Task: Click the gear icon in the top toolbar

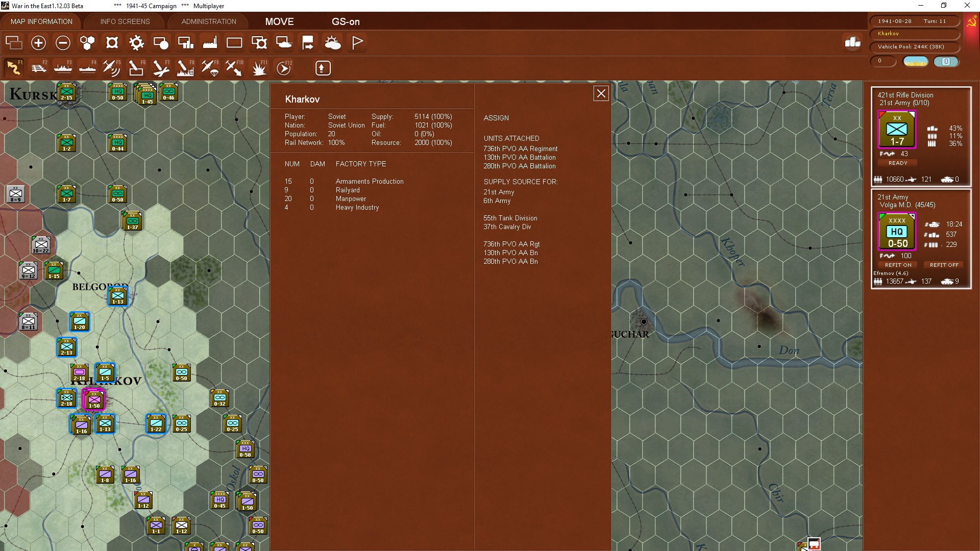Action: point(136,43)
